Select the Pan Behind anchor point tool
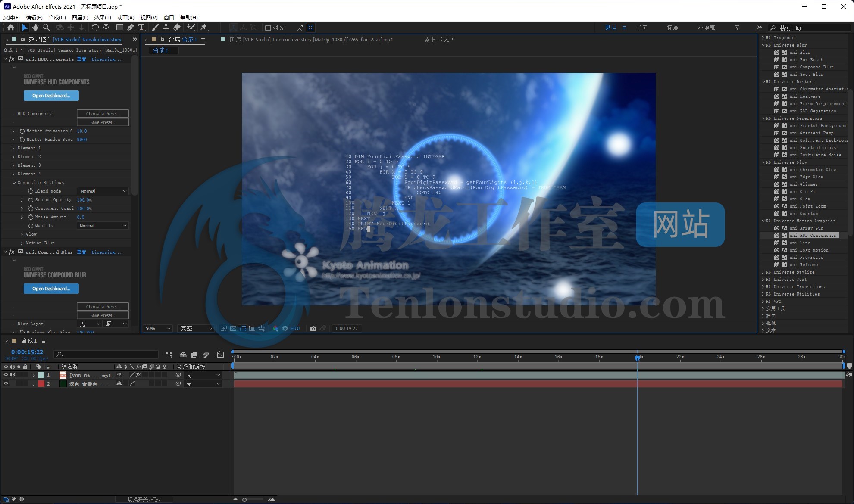 click(106, 28)
